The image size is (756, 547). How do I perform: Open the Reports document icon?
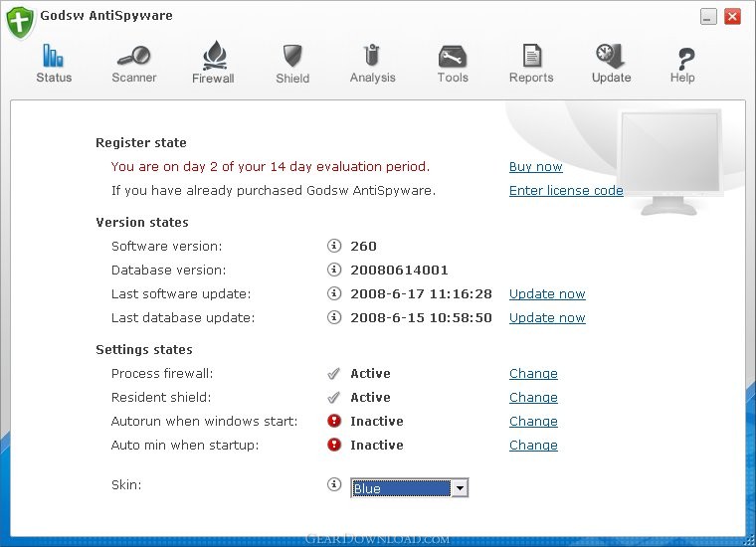(532, 56)
